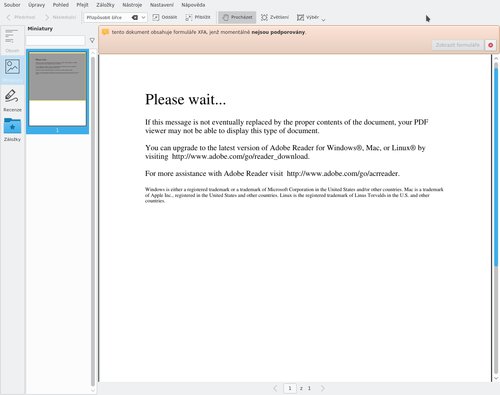
Task: Go to previous page arrow in bottom bar
Action: tap(275, 388)
